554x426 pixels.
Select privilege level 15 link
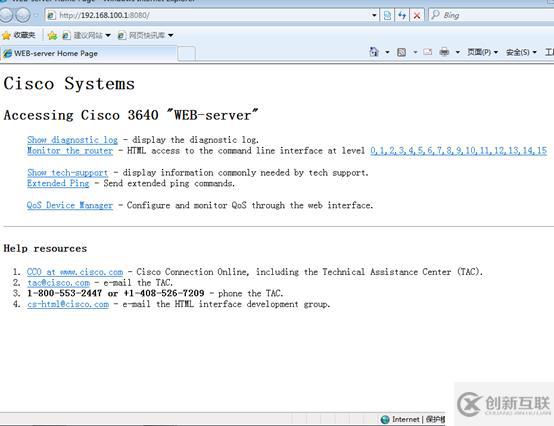click(x=542, y=151)
